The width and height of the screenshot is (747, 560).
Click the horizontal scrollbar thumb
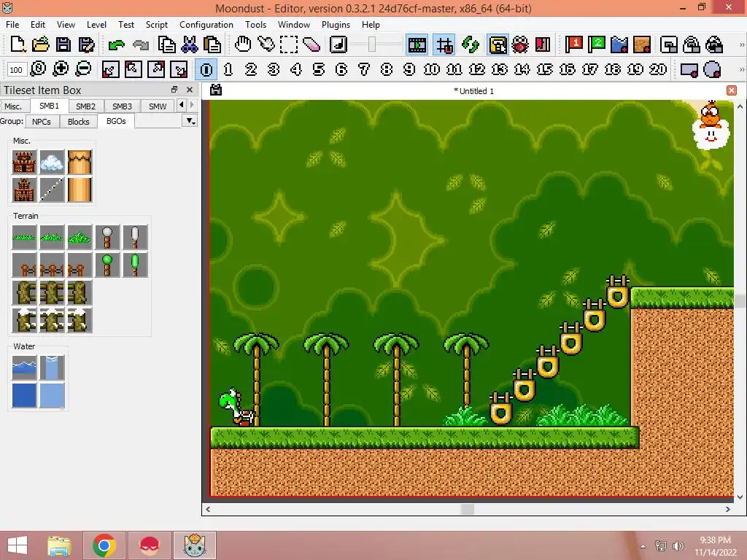468,509
